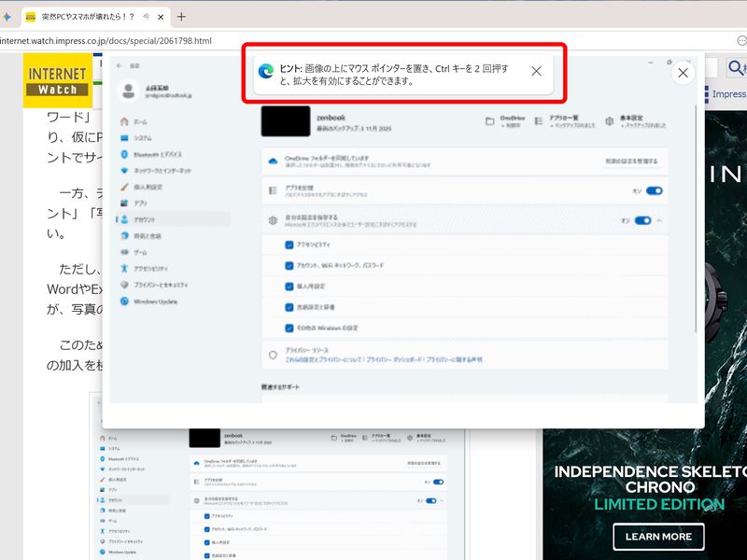Uncheck アクセシビリティ checkbox in the enlarged image
747x560 pixels.
(289, 245)
